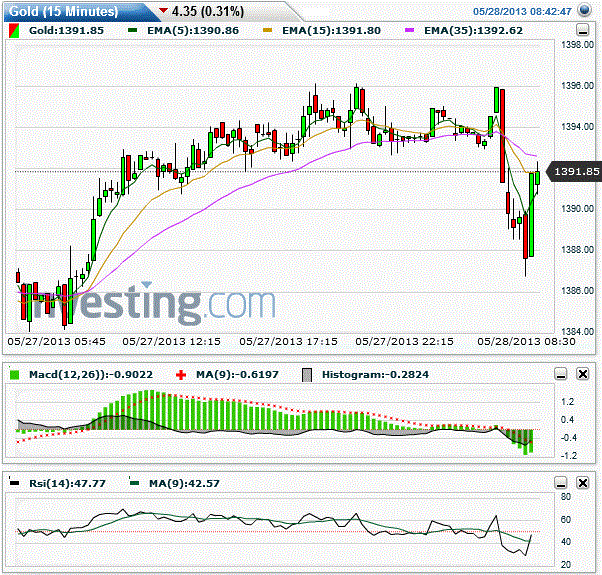Click the EMA(35):1392.62 legend label
This screenshot has width=602, height=575.
(x=473, y=31)
